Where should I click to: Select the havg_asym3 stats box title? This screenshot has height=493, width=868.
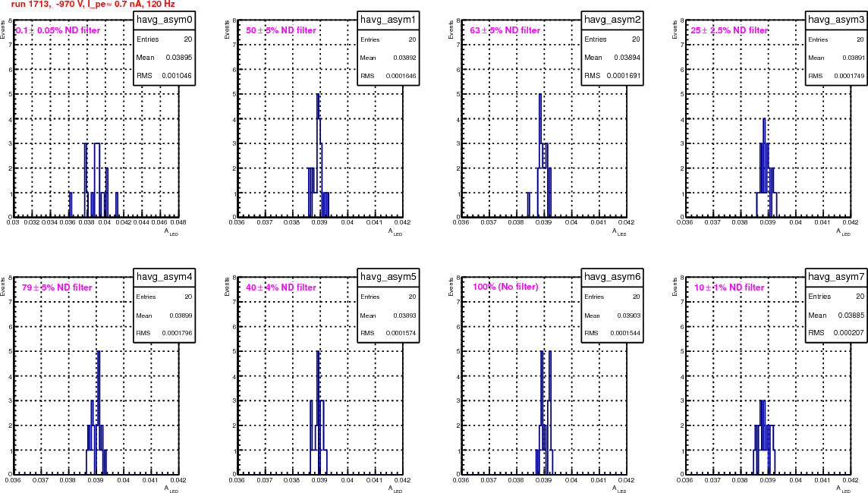(x=836, y=20)
